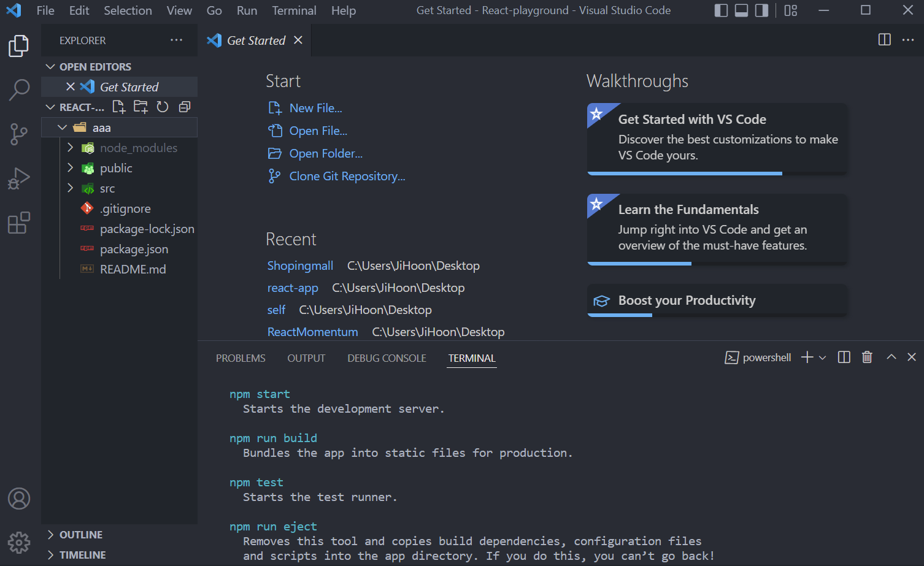Open recent project react-app
The image size is (924, 566).
pos(293,288)
